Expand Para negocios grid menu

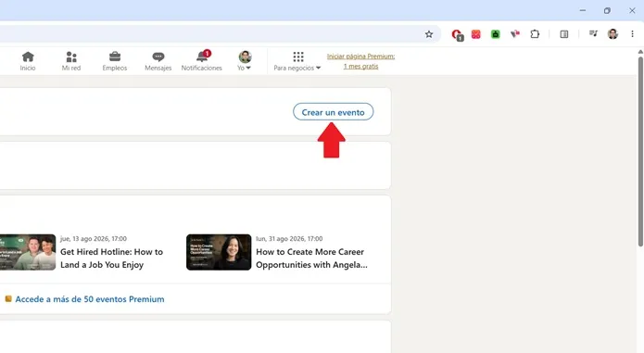pos(297,61)
